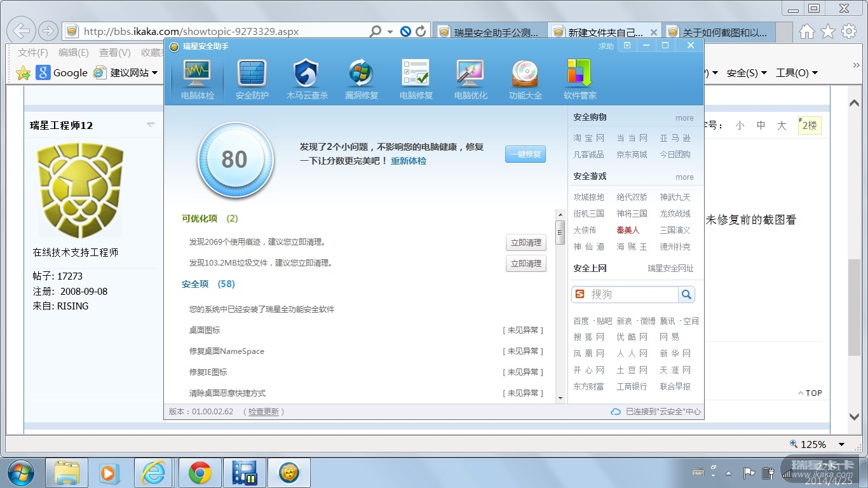Open the 电脑体检 checkup icon
The image size is (868, 488).
[197, 74]
